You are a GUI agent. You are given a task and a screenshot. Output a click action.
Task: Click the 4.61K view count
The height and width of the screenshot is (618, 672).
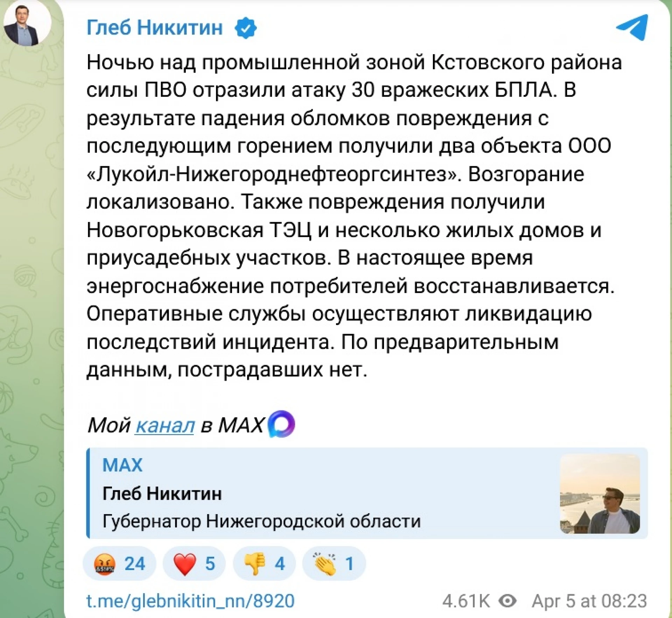(466, 601)
